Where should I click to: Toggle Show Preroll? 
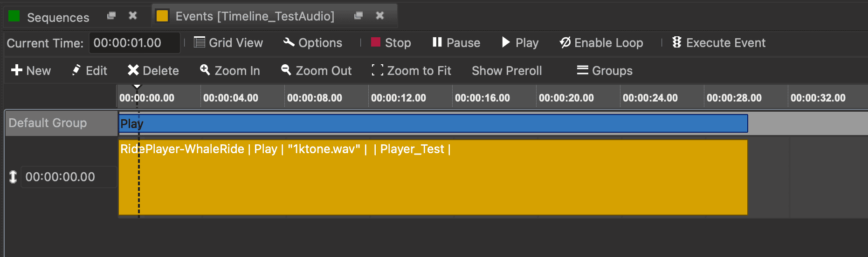click(507, 71)
